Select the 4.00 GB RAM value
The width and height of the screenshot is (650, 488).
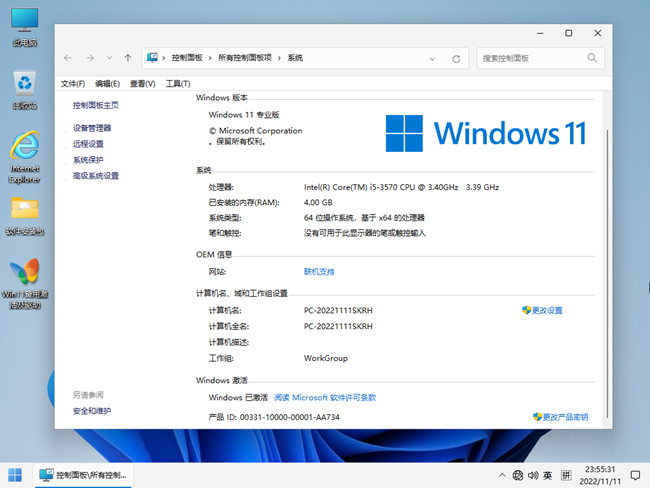(x=318, y=202)
